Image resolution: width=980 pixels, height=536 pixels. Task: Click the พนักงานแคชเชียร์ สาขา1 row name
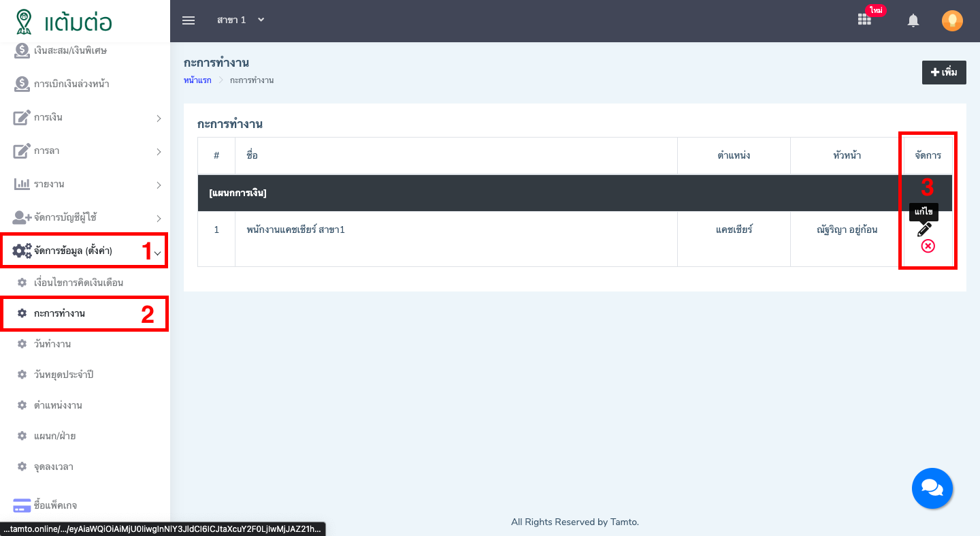295,230
